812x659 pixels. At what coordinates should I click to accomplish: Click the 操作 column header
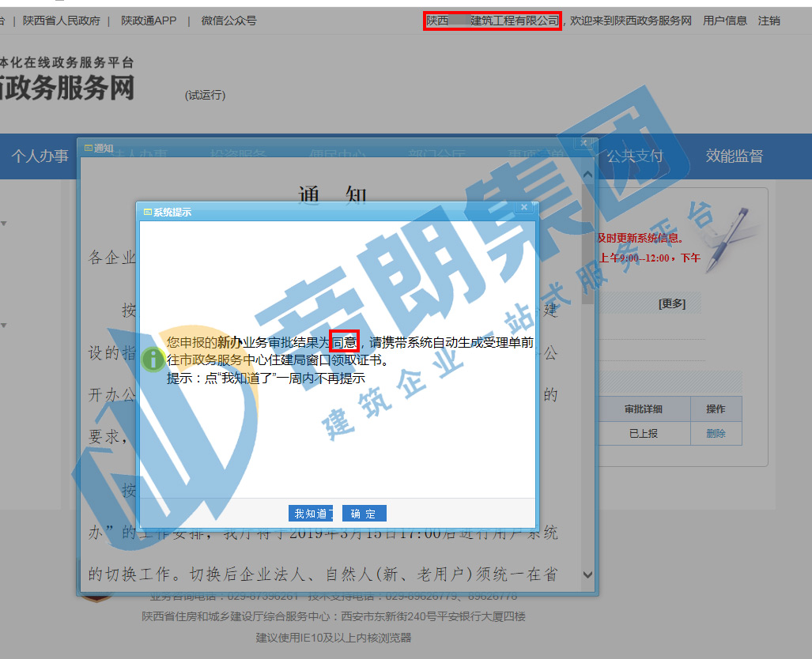pyautogui.click(x=716, y=409)
